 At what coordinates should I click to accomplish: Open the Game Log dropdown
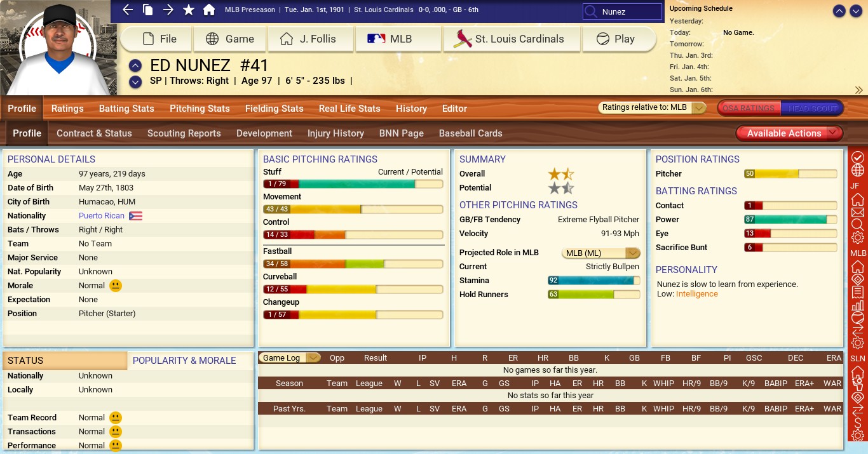coord(290,358)
